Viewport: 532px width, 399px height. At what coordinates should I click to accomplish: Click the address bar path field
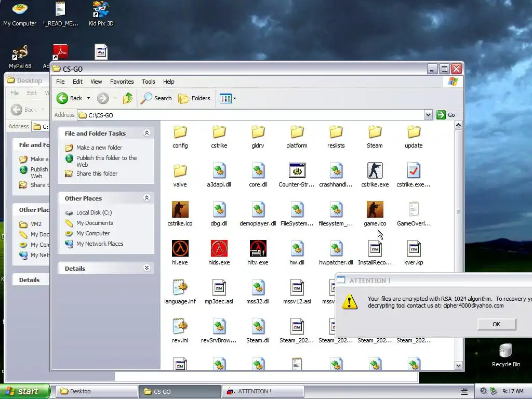[250, 115]
